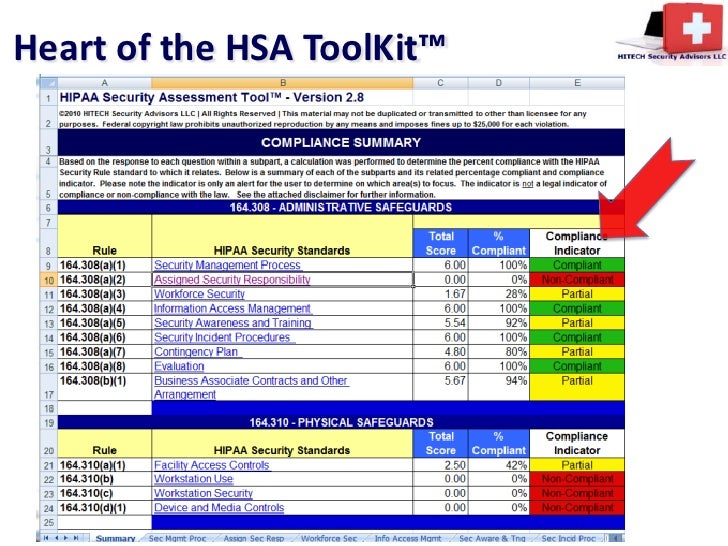Switch to the Summary sheet tab
Image resolution: width=728 pixels, height=546 pixels.
(x=115, y=538)
